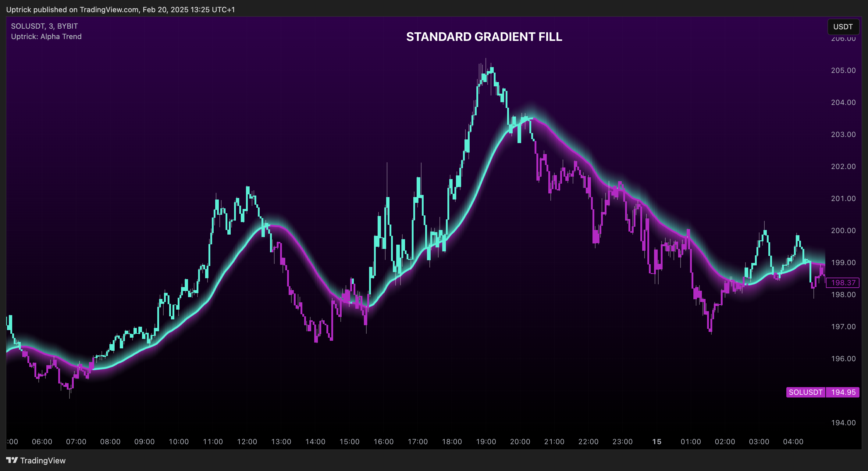Image resolution: width=868 pixels, height=471 pixels.
Task: Click the 14:00 time axis label
Action: click(315, 442)
